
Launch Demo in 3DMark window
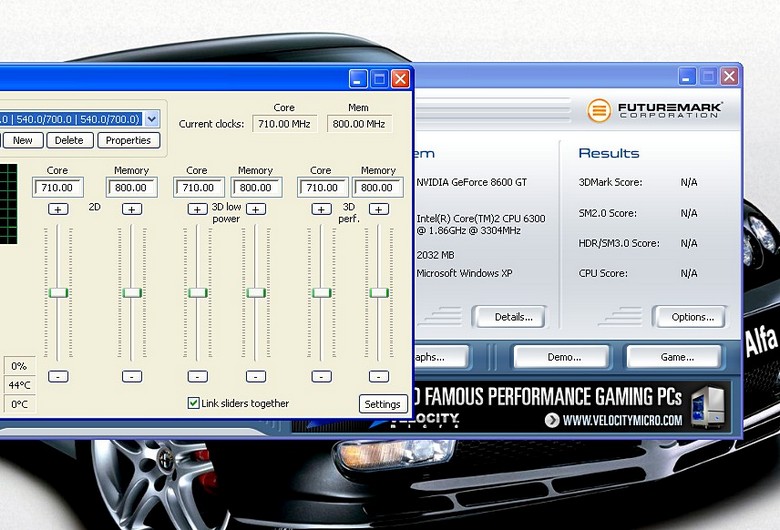564,357
